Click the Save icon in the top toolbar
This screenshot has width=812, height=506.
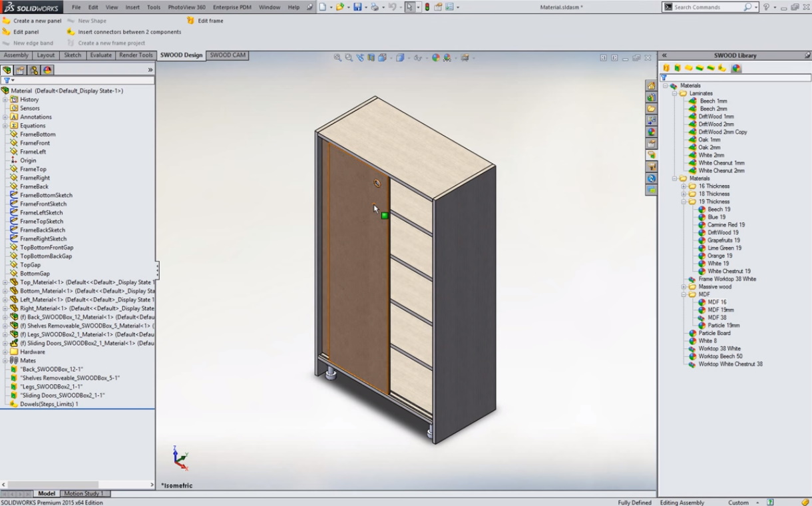(357, 7)
